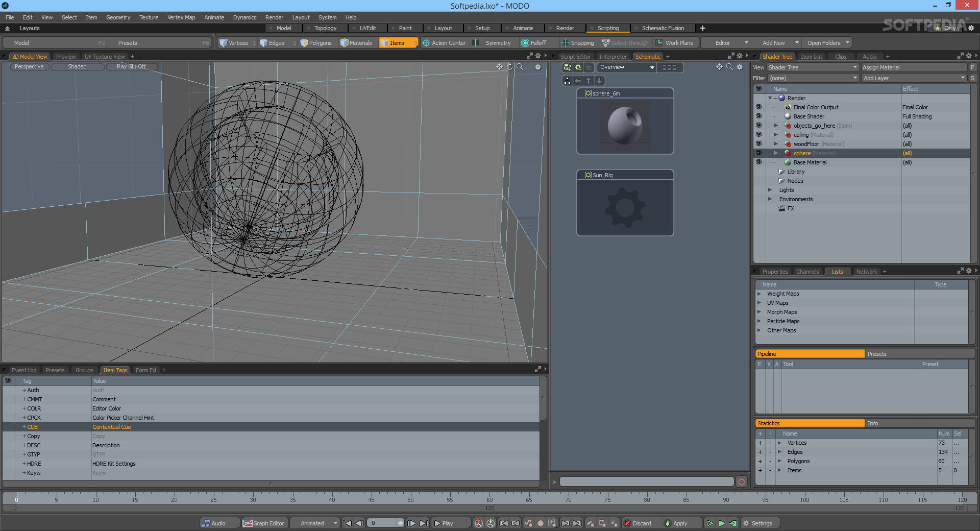980x531 pixels.
Task: Click the Work Plane button
Action: [675, 43]
